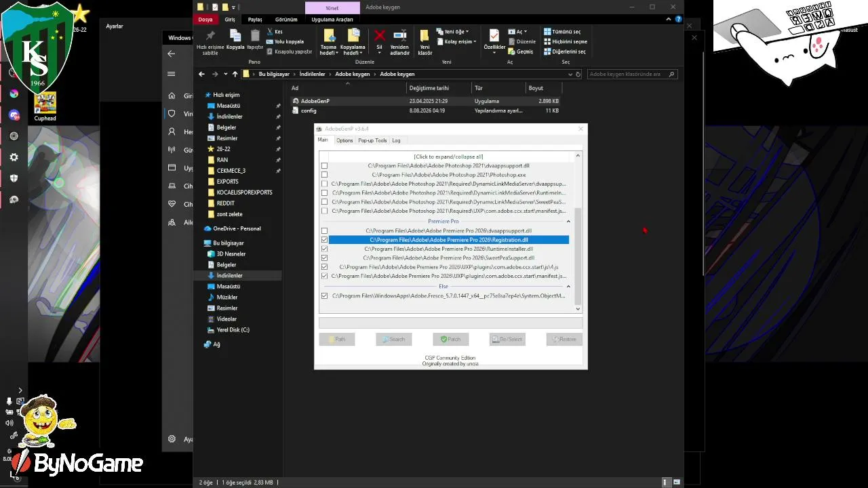Refresh the Adobe keygen folder

(x=578, y=74)
